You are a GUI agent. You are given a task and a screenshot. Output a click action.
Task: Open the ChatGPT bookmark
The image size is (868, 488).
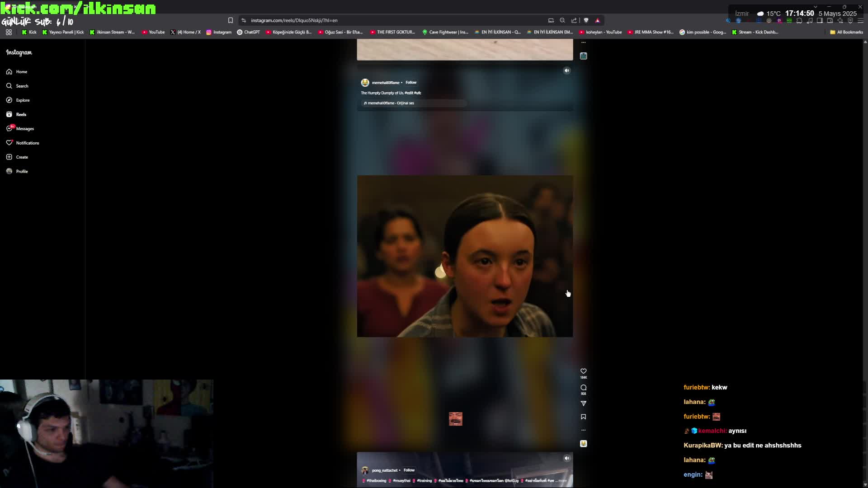(248, 32)
